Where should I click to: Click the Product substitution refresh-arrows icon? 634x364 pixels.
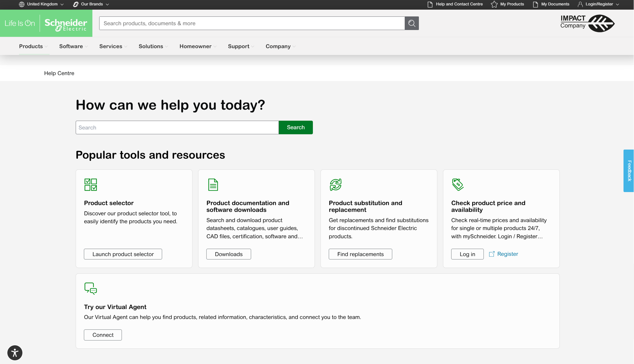tap(336, 184)
